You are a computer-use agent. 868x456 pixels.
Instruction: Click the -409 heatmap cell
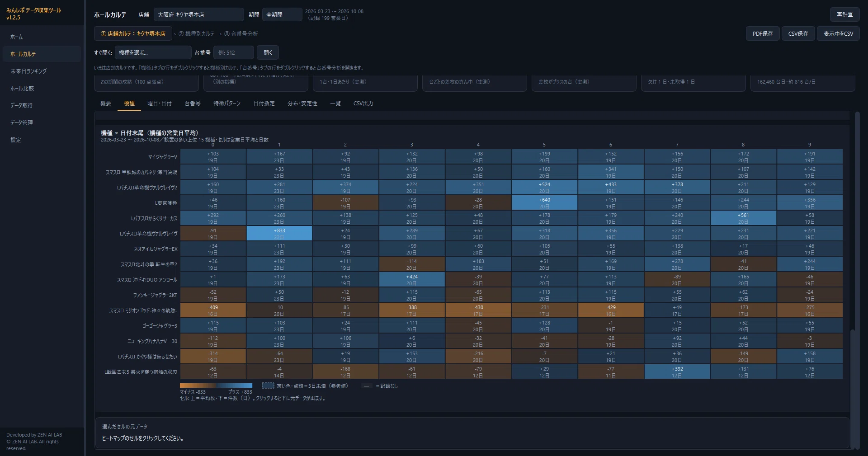click(213, 310)
